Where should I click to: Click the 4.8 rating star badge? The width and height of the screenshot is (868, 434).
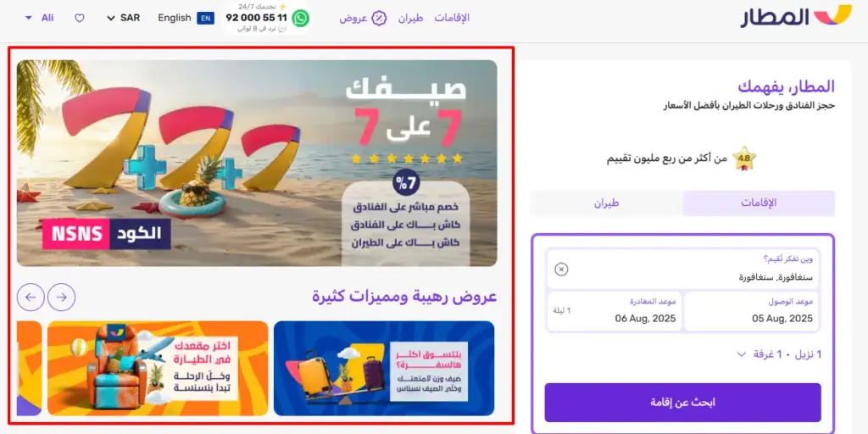click(744, 159)
